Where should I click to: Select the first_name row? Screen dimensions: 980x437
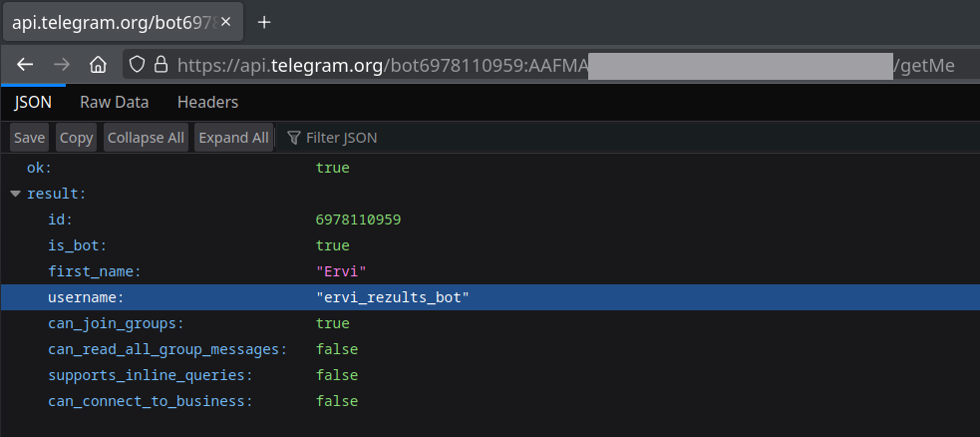tap(490, 272)
